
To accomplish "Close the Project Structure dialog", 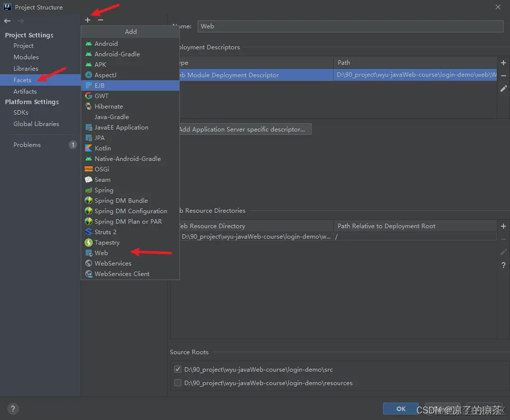I will tap(498, 7).
